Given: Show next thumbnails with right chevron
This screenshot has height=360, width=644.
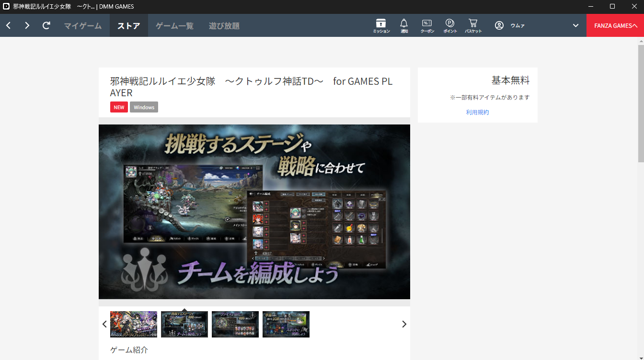Looking at the screenshot, I should (x=404, y=324).
